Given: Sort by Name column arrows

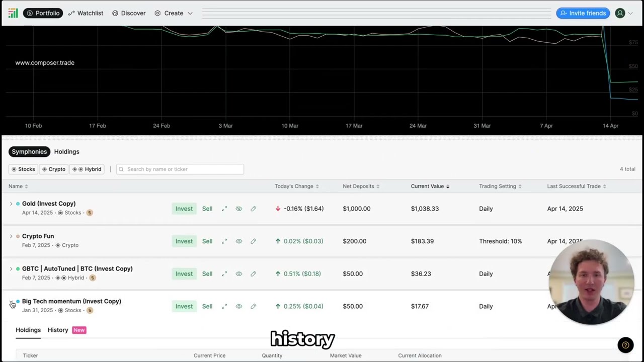Looking at the screenshot, I should click(x=26, y=187).
